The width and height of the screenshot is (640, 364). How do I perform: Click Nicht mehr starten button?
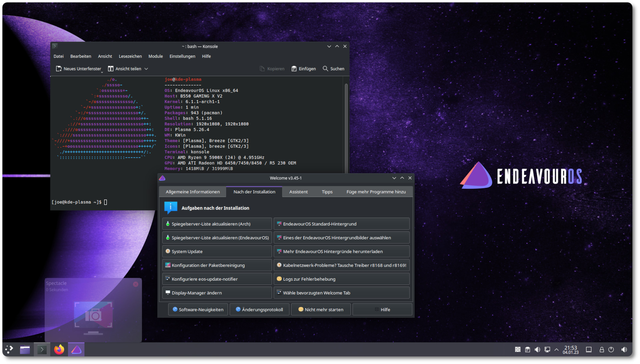pos(320,309)
